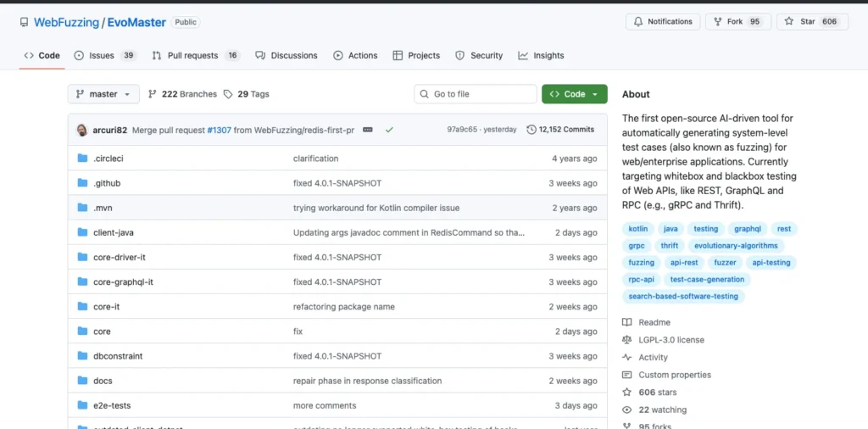Open the Insights tab
Image resolution: width=868 pixels, height=429 pixels.
pos(541,55)
